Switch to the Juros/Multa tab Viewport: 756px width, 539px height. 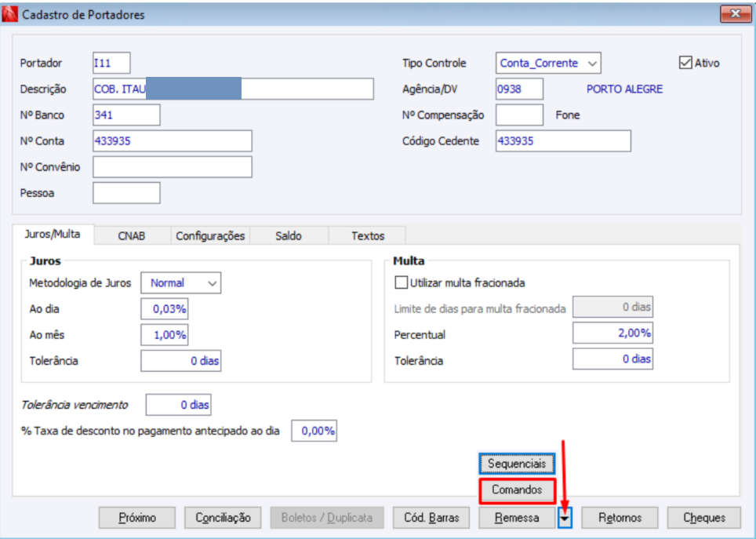[x=53, y=235]
